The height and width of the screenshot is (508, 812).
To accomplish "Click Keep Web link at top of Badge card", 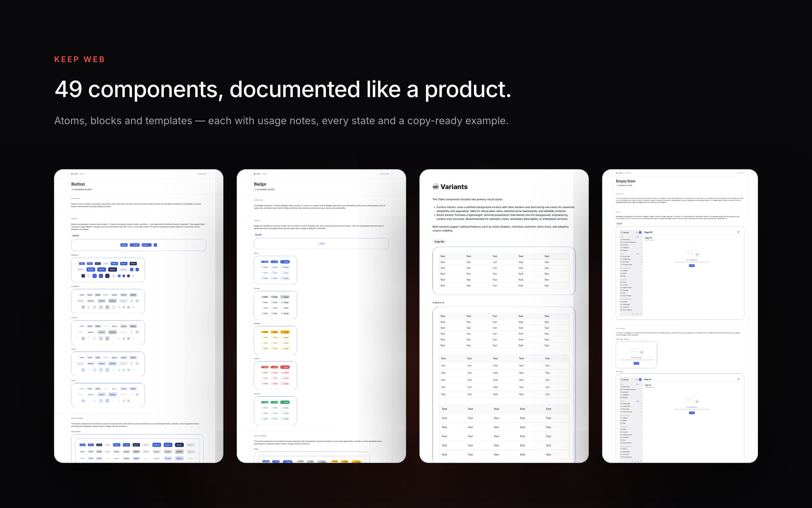I will click(x=385, y=174).
